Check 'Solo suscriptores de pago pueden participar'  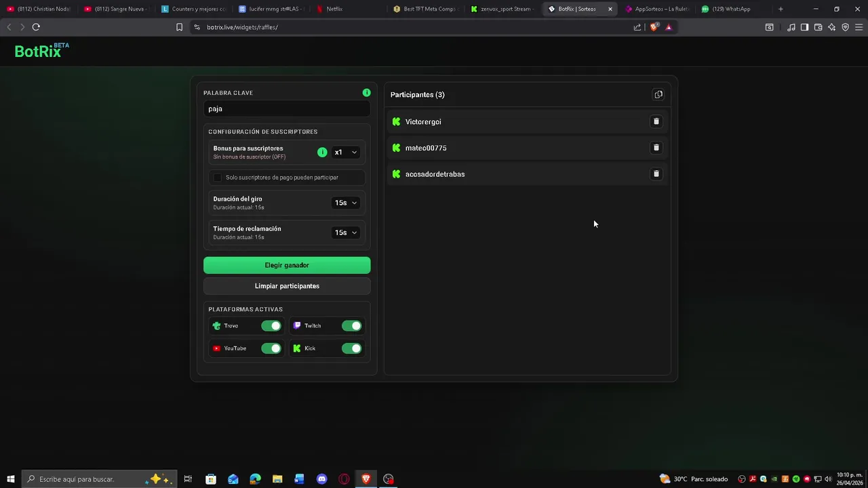218,178
